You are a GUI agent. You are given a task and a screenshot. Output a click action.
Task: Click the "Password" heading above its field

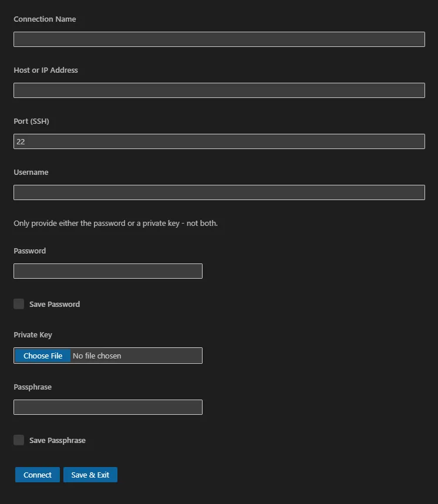(x=29, y=251)
